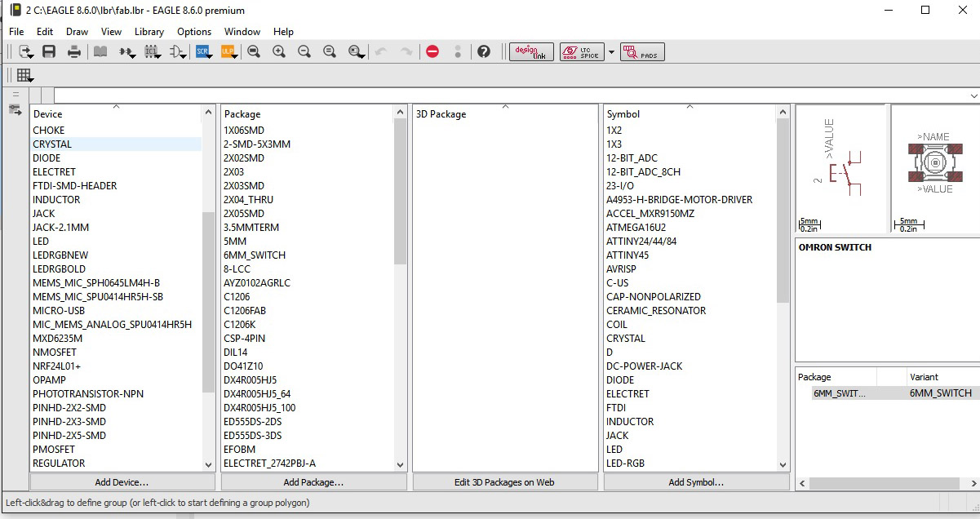Image resolution: width=980 pixels, height=519 pixels.
Task: Save the library with the floppy icon
Action: [x=49, y=51]
